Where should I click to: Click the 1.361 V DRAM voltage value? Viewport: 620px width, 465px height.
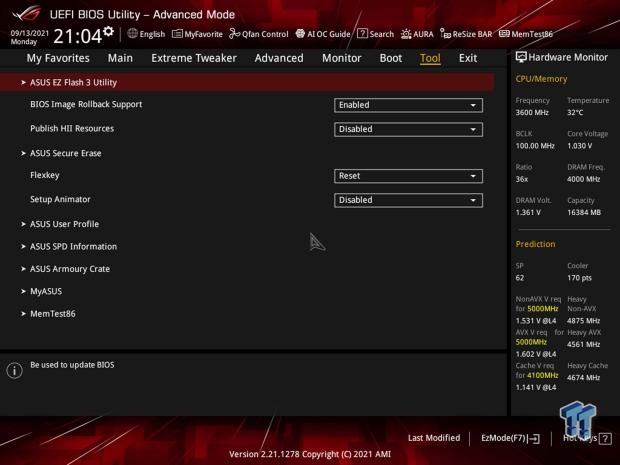click(528, 212)
